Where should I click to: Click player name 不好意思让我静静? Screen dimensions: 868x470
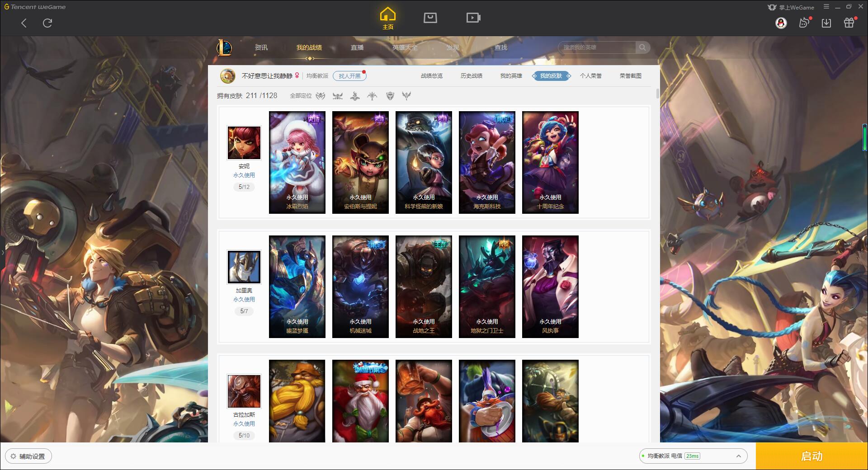[267, 76]
